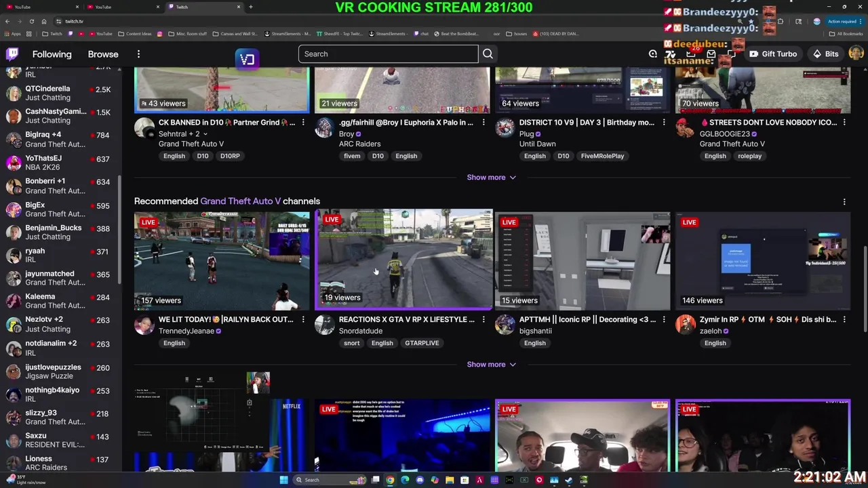Viewport: 868px width, 488px height.
Task: Open new browser tab
Action: click(251, 7)
